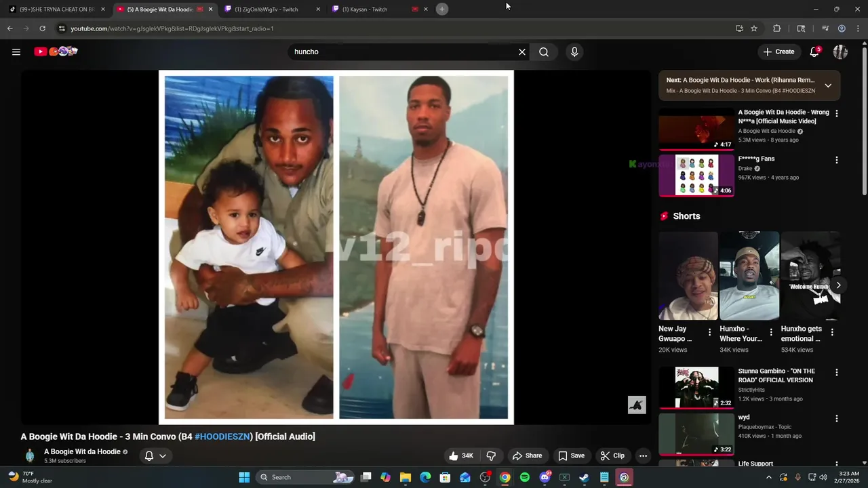
Task: Open the wyd video by Plaqueboymax
Action: [x=696, y=434]
